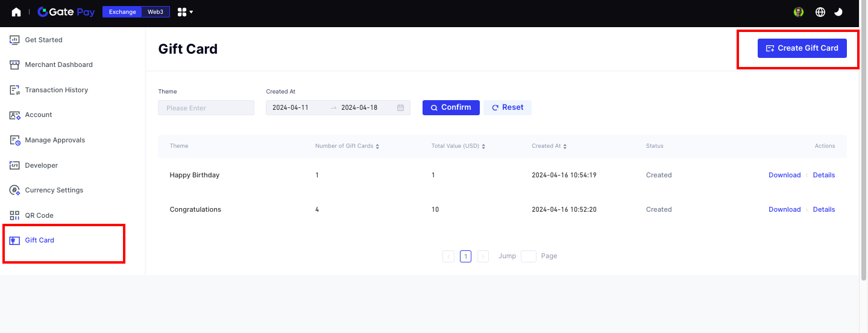Viewport: 868px width, 333px height.
Task: Click the home icon in top bar
Action: [x=16, y=12]
